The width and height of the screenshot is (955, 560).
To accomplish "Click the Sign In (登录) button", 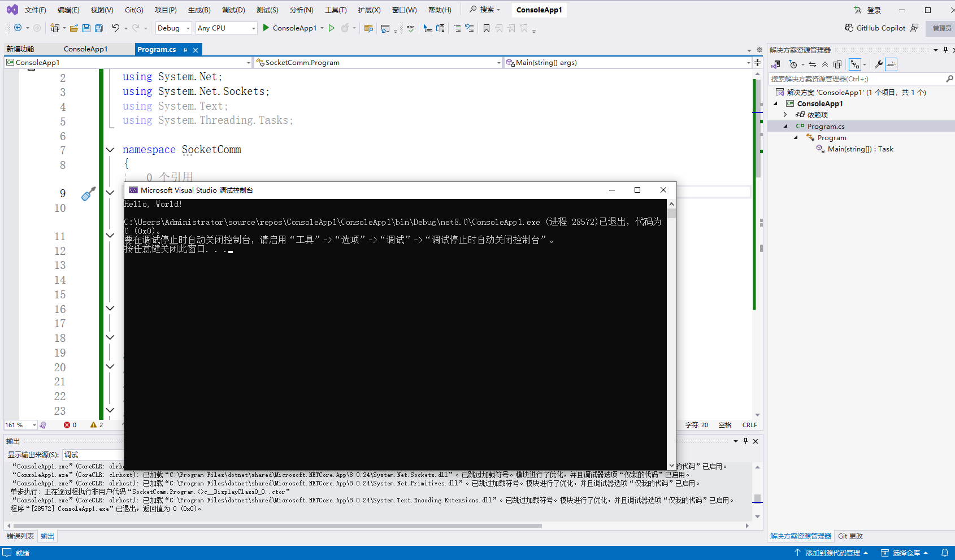I will (868, 10).
